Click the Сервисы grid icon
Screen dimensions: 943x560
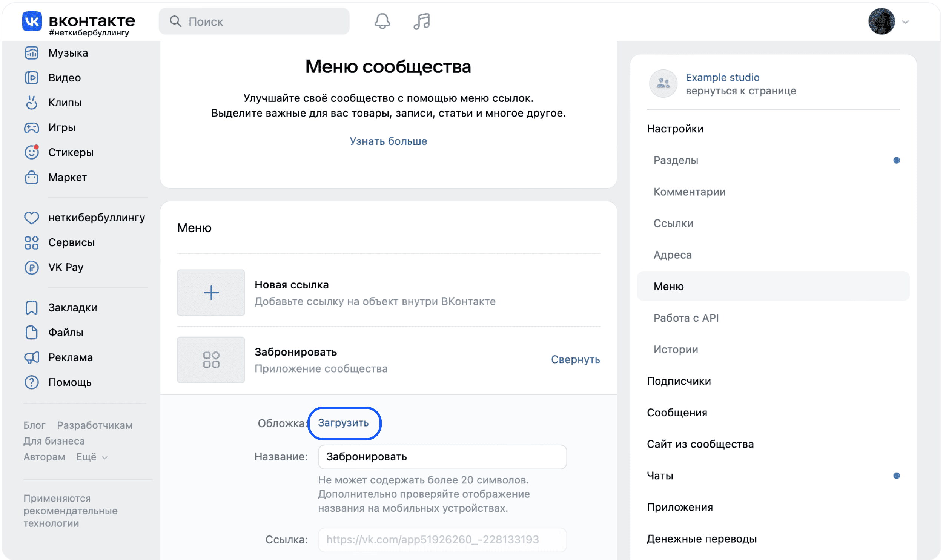[x=32, y=242]
